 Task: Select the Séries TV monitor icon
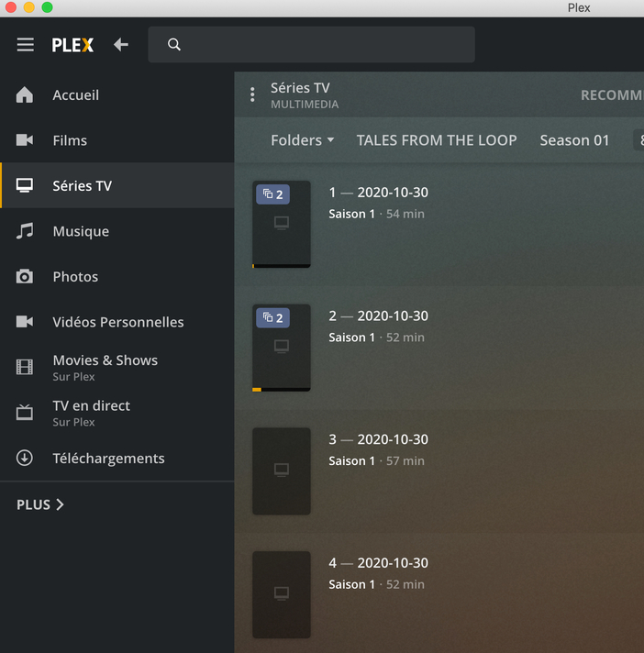click(x=25, y=185)
